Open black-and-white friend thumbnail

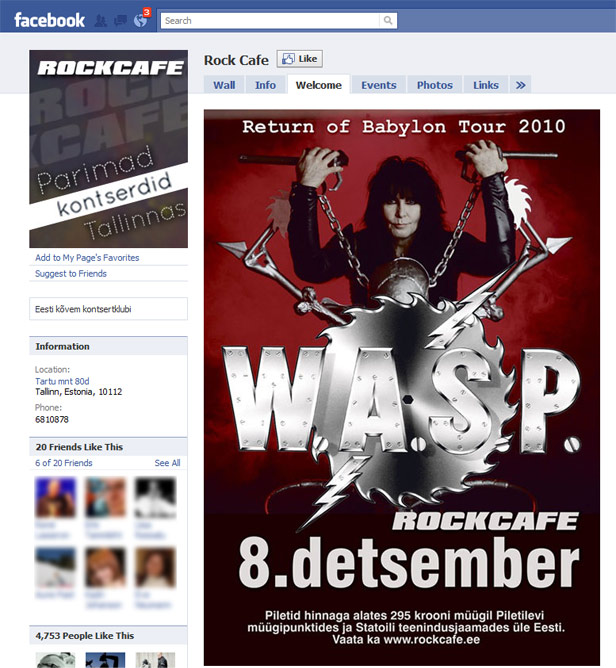coord(155,498)
